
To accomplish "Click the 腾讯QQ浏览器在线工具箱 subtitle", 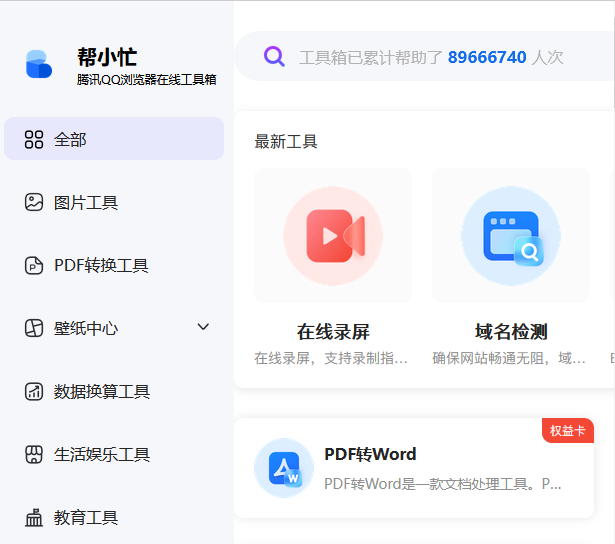I will [146, 80].
